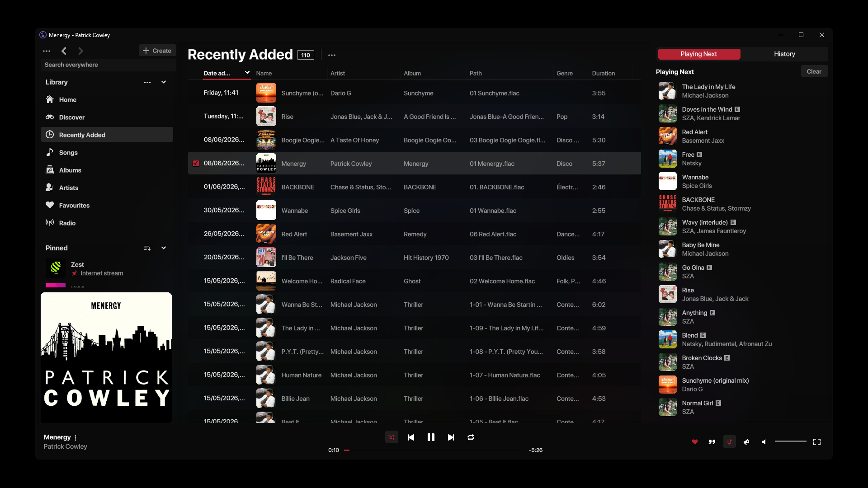868x488 pixels.
Task: Open Date added sort dropdown arrow
Action: click(247, 72)
